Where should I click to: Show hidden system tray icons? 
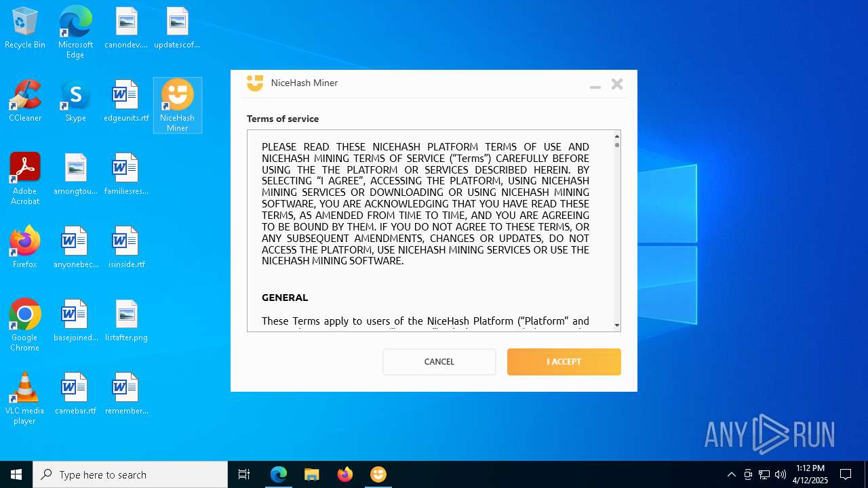(731, 474)
